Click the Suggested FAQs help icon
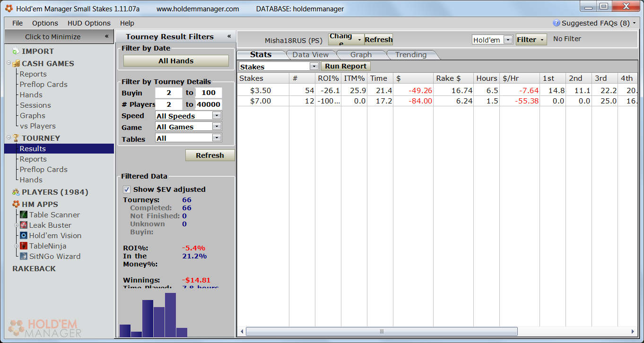This screenshot has height=343, width=644. (x=557, y=23)
